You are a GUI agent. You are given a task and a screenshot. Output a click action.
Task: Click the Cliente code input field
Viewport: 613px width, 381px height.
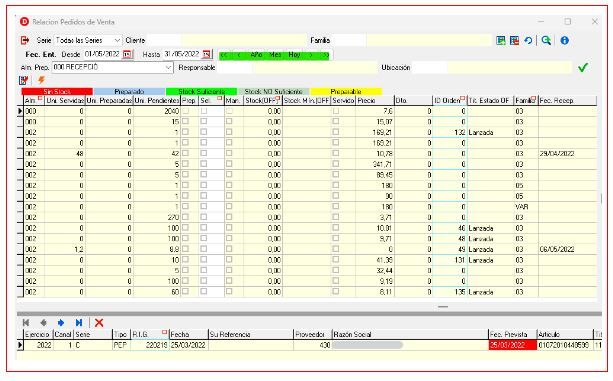(163, 40)
